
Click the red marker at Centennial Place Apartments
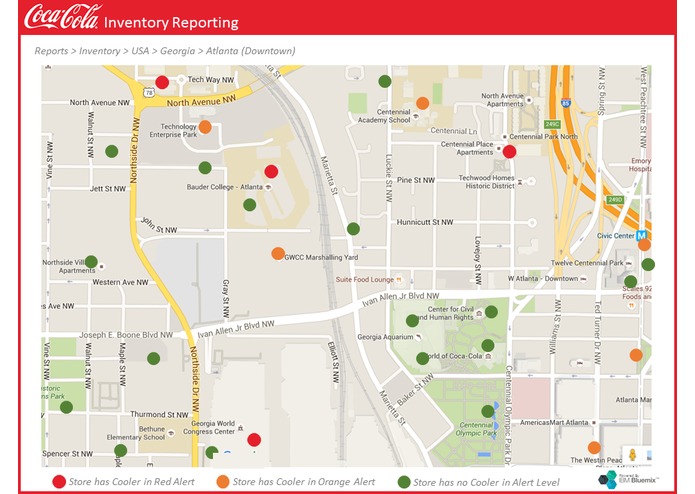coord(509,152)
